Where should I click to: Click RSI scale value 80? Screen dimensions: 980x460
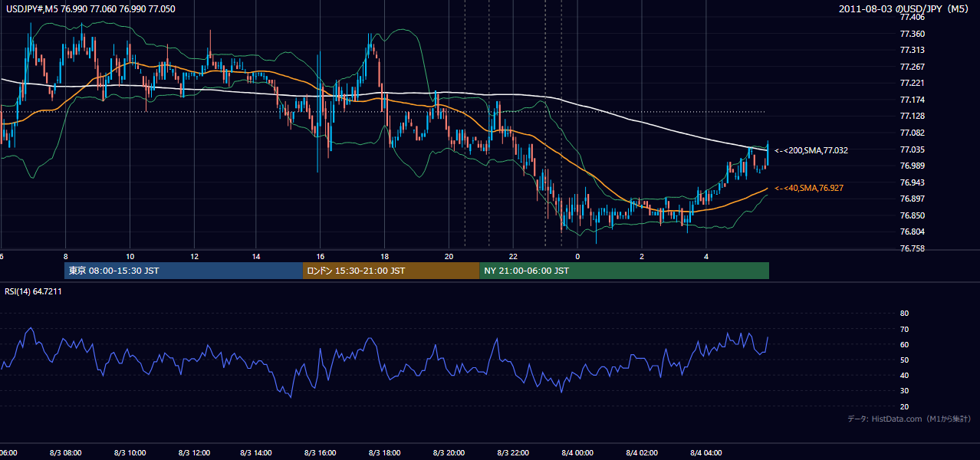pyautogui.click(x=904, y=314)
